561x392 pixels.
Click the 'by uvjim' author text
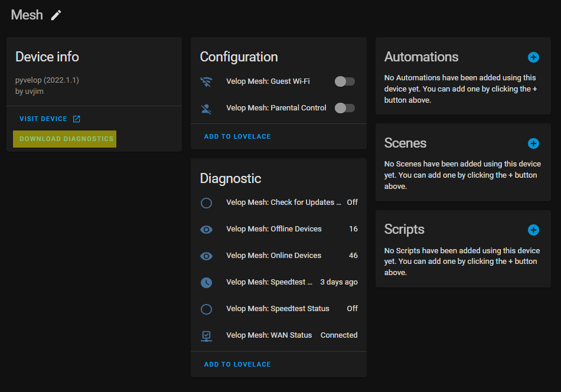coord(30,91)
